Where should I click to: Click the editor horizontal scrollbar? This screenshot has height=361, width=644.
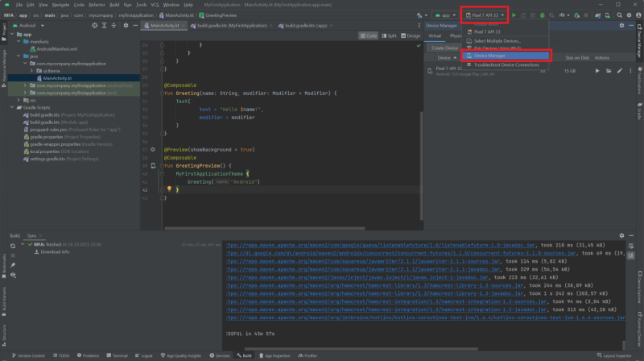tap(265, 228)
